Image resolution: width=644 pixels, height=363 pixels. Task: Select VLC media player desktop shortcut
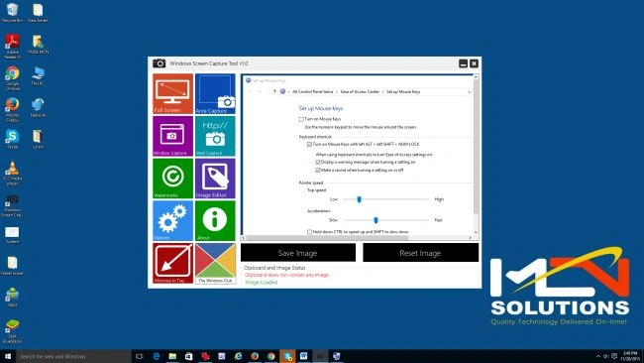click(12, 174)
